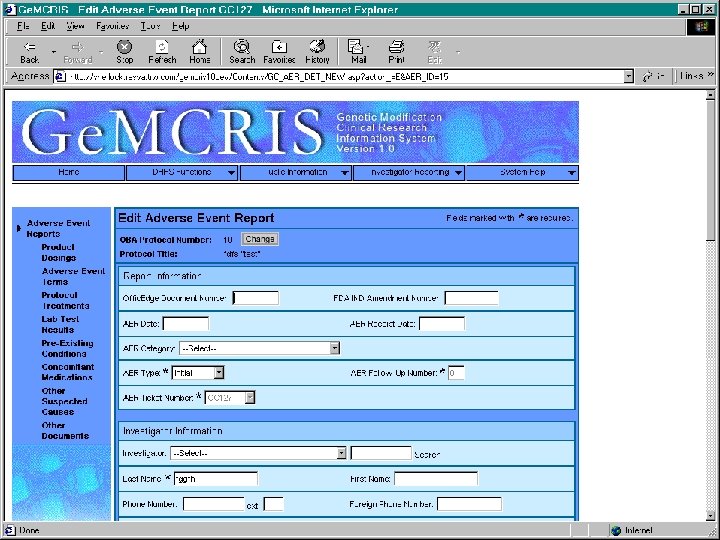
Task: Open the Concomitant Medications sidebar link
Action: pos(68,372)
